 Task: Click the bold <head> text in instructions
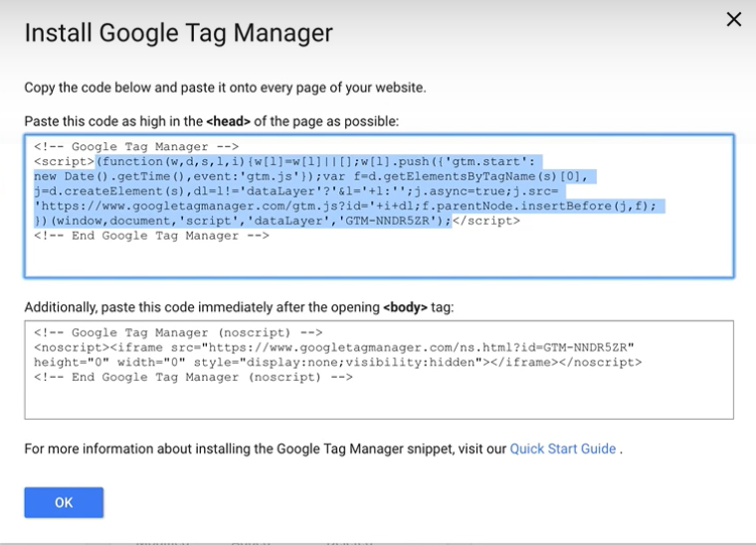pyautogui.click(x=228, y=121)
